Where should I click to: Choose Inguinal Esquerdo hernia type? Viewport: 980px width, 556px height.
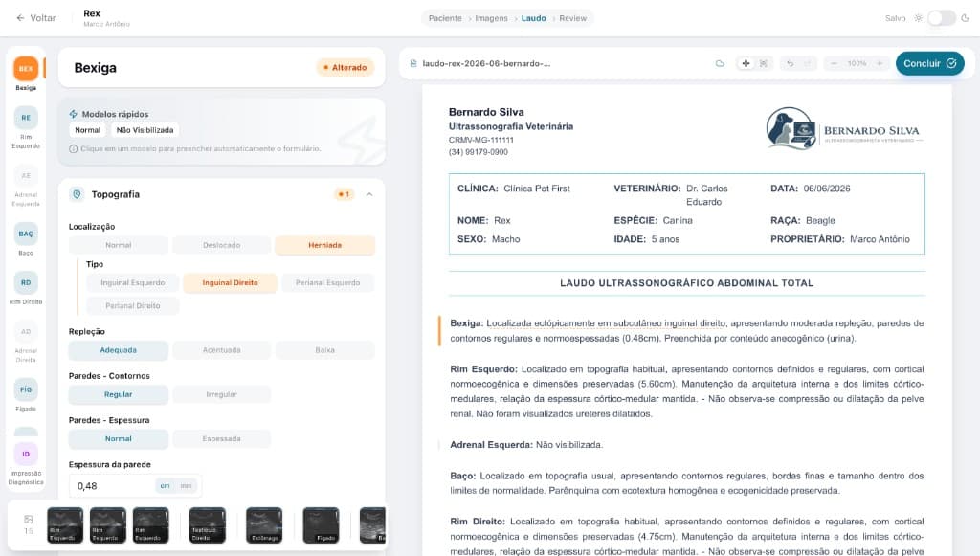[133, 283]
